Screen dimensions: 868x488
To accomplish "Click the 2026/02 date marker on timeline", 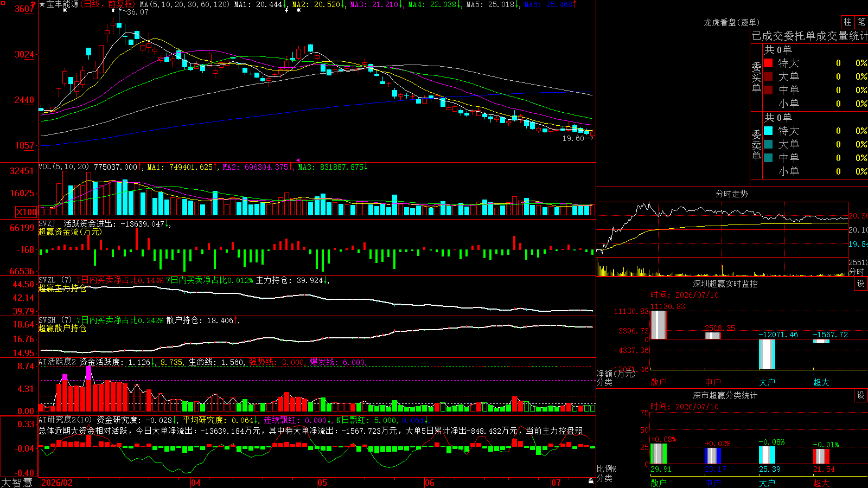I will click(x=57, y=483).
